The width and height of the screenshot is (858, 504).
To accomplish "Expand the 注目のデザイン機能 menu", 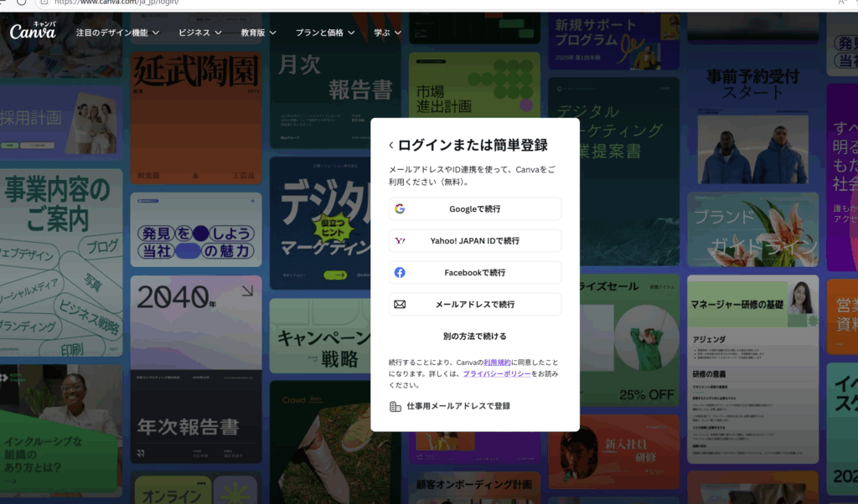I will click(117, 33).
